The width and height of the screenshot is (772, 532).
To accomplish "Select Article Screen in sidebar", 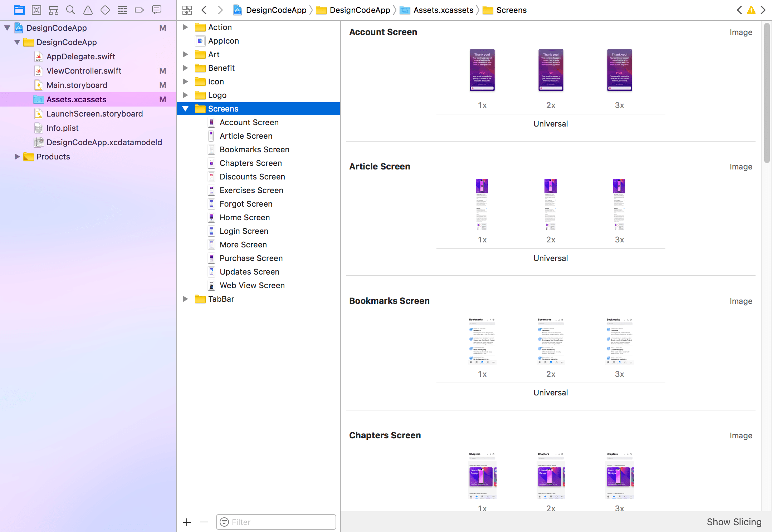I will [246, 136].
